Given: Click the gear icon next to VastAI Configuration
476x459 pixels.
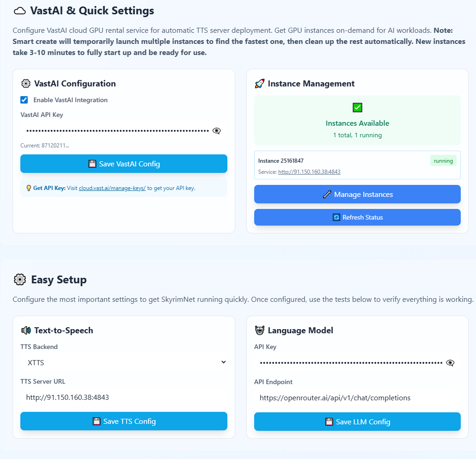Looking at the screenshot, I should [x=26, y=84].
